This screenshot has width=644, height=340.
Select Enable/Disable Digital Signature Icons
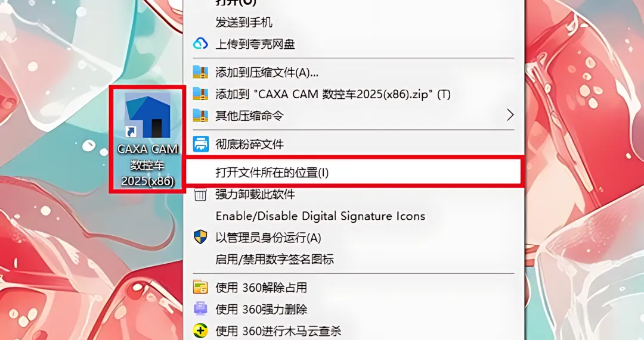pyautogui.click(x=320, y=216)
